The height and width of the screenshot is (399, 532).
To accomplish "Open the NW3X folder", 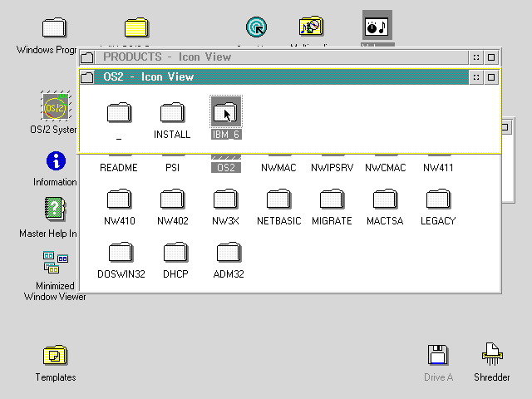I will click(225, 199).
